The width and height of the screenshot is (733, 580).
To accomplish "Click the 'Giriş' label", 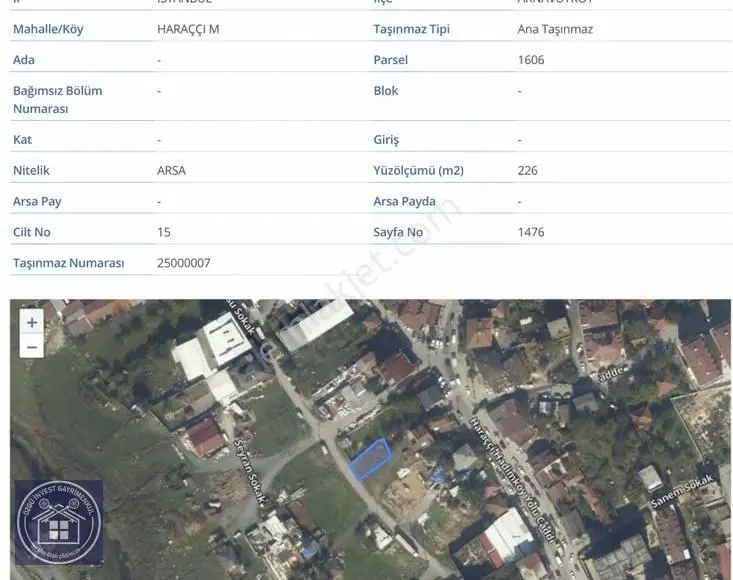I will [386, 140].
